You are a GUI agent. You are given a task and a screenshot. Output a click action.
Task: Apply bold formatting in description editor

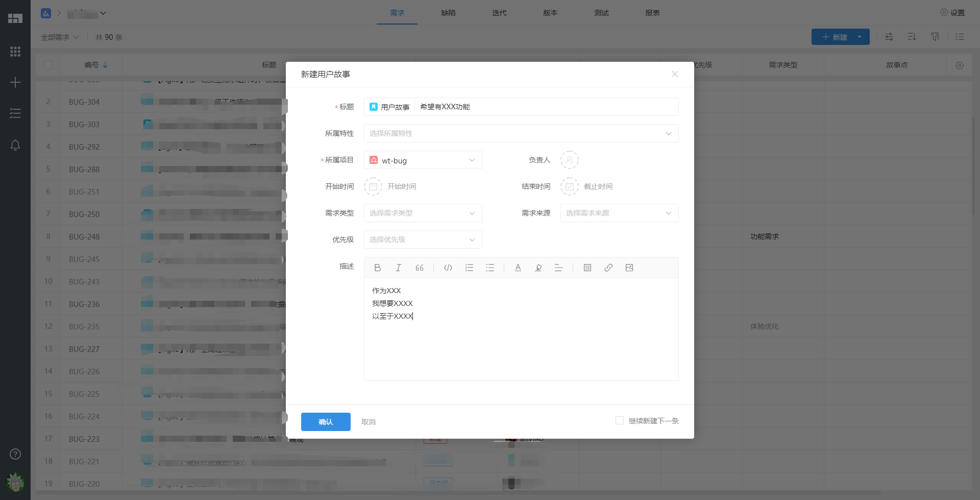[378, 268]
